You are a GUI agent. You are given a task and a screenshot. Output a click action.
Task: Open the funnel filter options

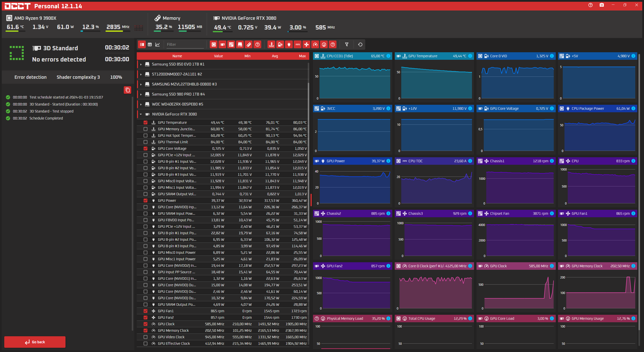[346, 44]
